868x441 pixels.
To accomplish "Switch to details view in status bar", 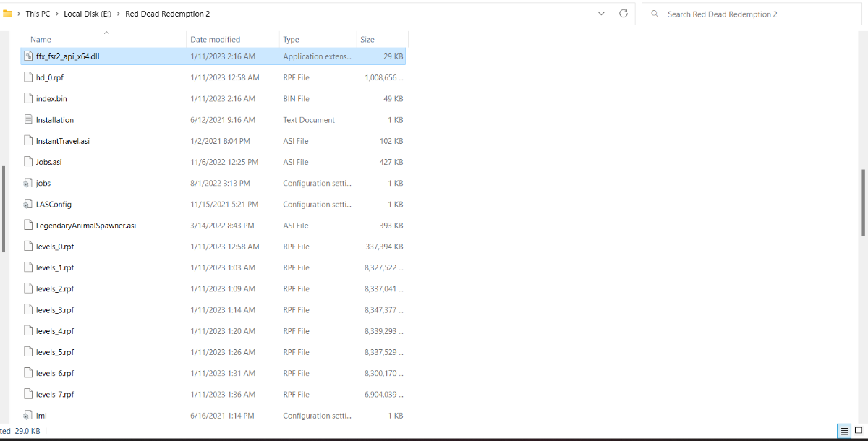I will 843,431.
